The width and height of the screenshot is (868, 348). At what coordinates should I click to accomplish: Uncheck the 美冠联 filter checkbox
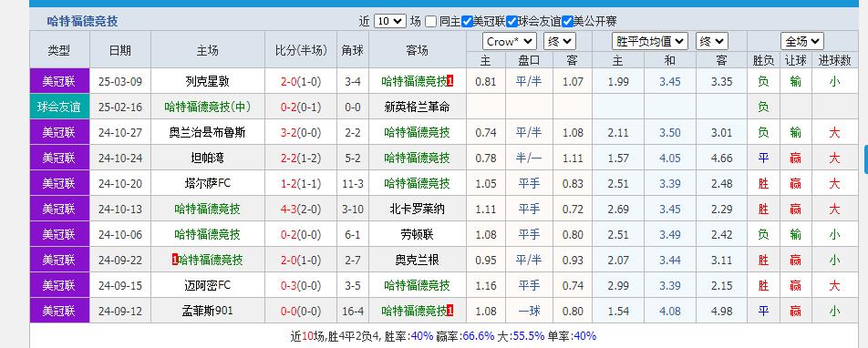click(467, 22)
